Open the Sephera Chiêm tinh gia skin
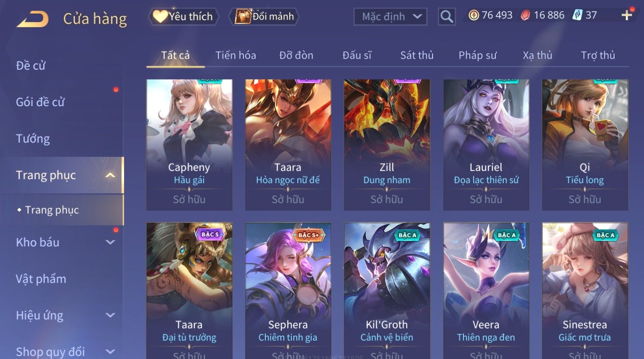 coord(288,291)
